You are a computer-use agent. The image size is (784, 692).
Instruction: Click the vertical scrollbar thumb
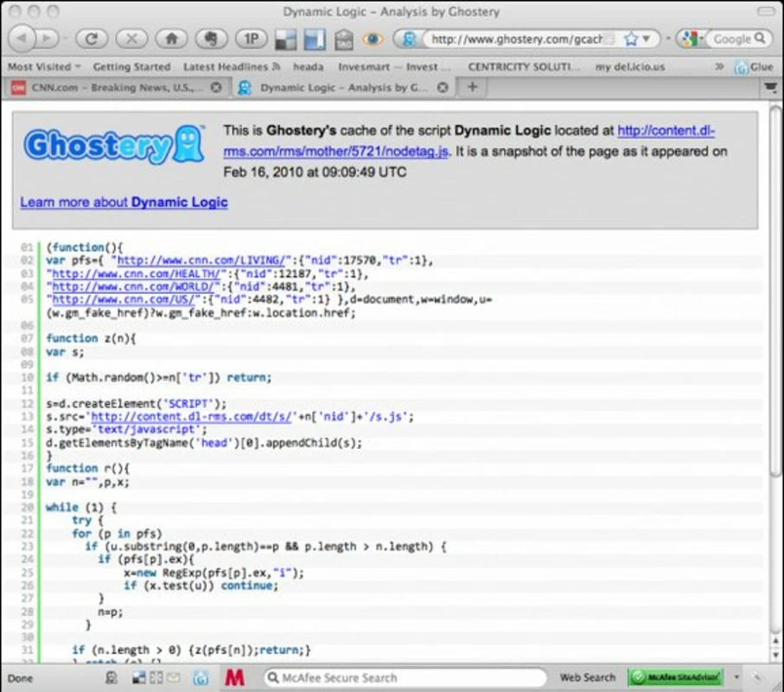click(x=775, y=291)
